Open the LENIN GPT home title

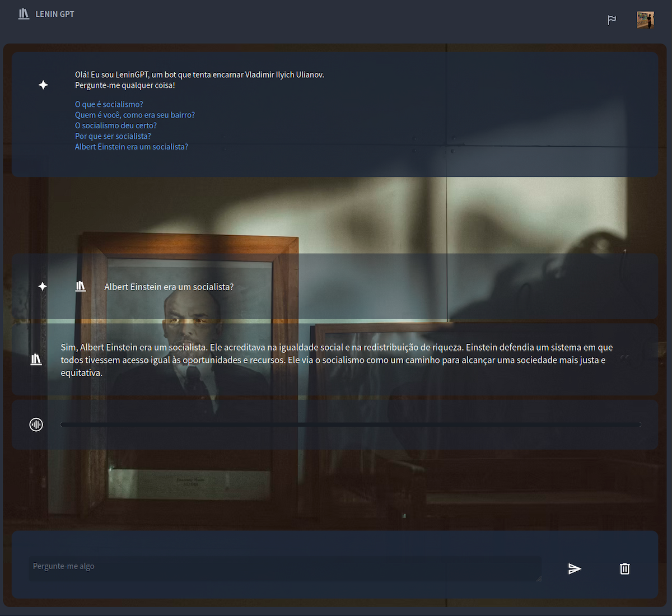point(55,14)
